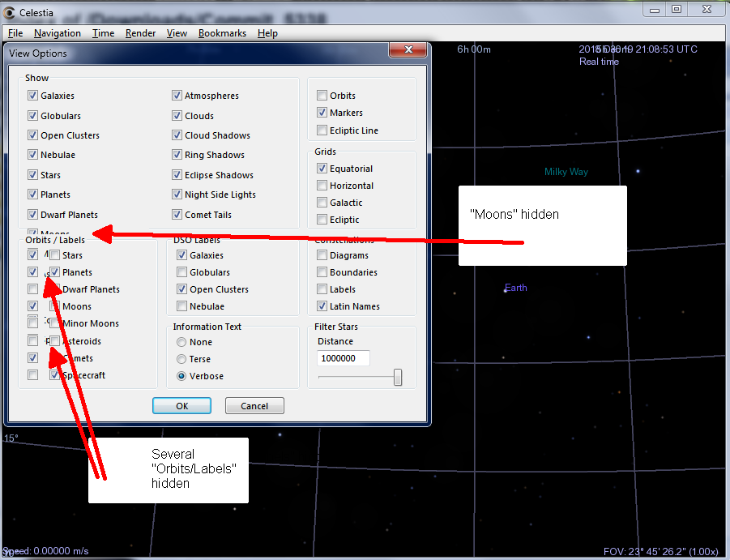Uncheck the label box beside Spacecraft
The image size is (730, 560).
point(55,375)
